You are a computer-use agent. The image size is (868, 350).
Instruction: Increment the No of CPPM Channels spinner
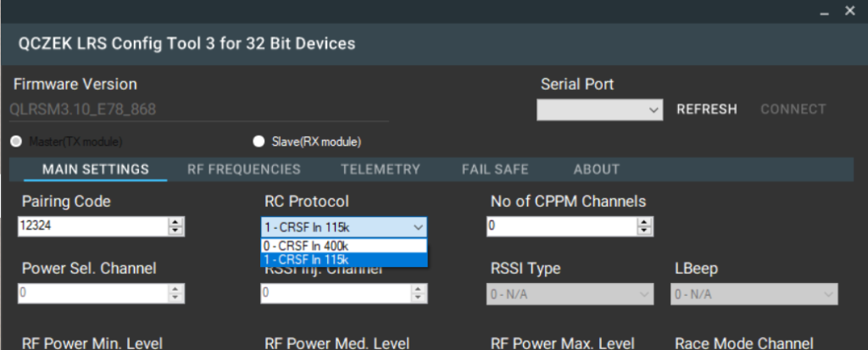pyautogui.click(x=644, y=222)
